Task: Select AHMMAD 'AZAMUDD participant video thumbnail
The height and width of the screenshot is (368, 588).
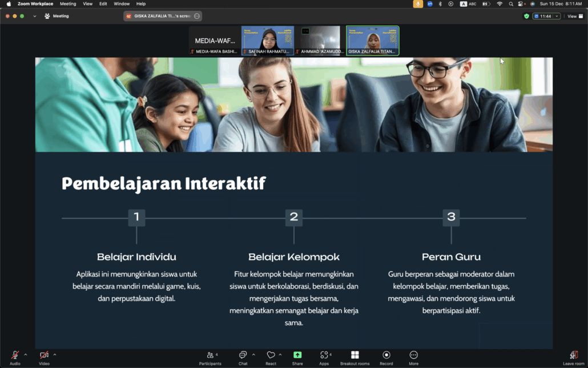Action: 320,41
